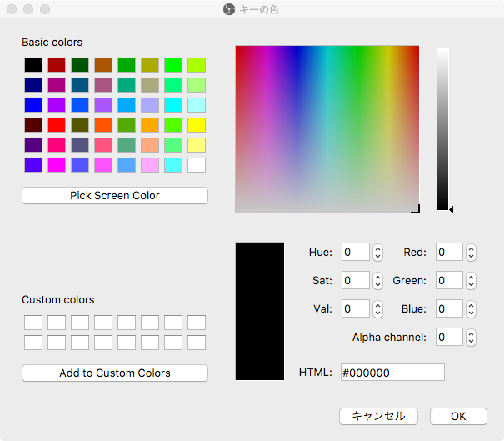Pick the cyan swatch in third row
504x441 pixels.
(x=173, y=105)
